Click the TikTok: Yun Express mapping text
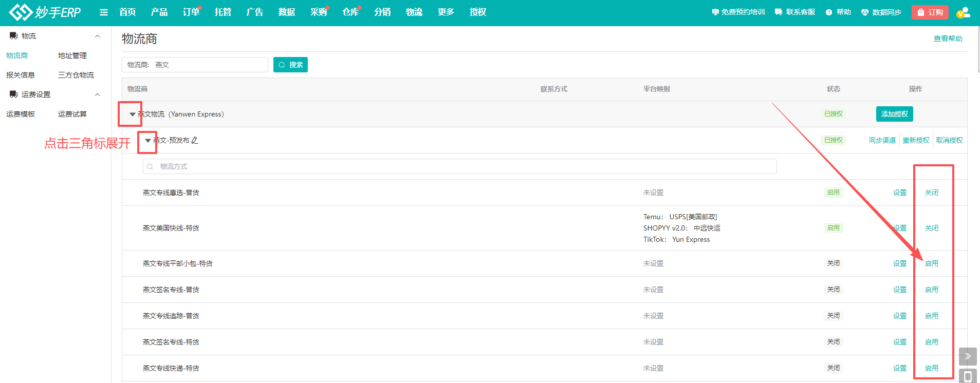This screenshot has width=980, height=383. [x=676, y=239]
